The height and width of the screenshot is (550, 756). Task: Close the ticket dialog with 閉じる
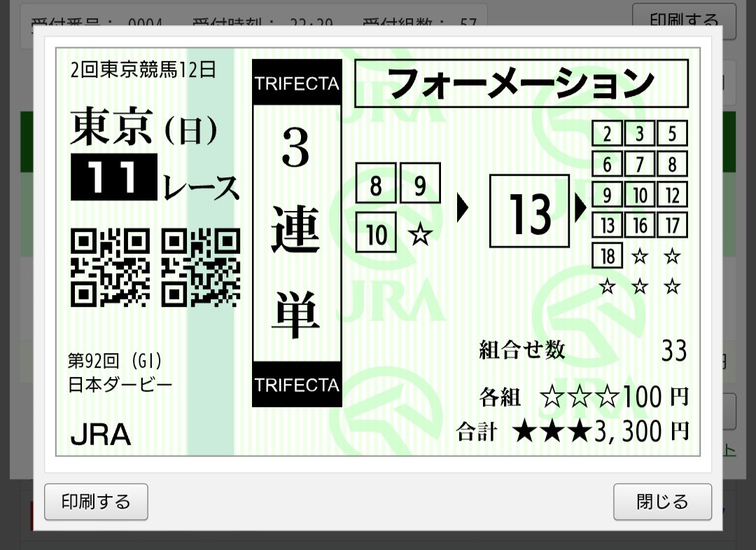(x=662, y=502)
